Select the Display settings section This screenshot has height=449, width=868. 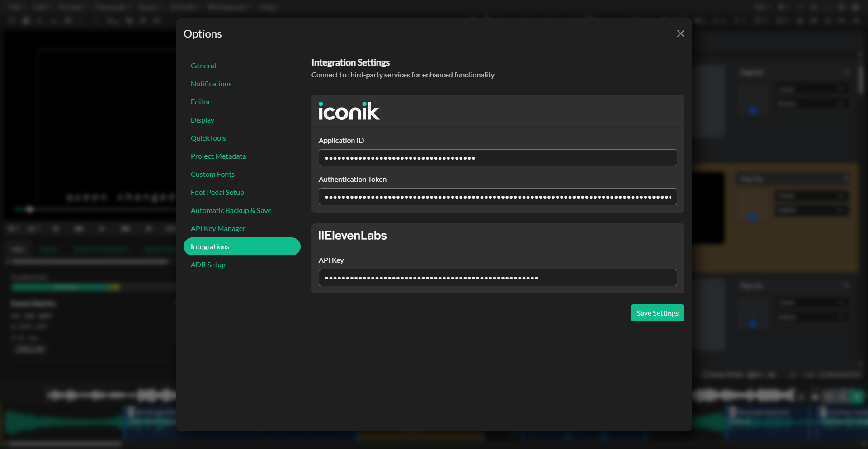pyautogui.click(x=203, y=120)
